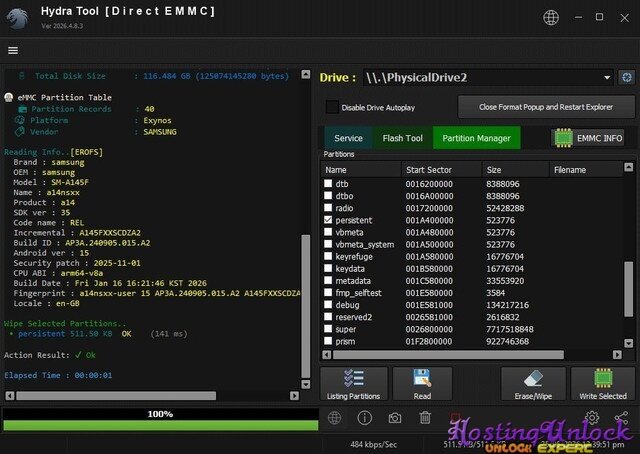Click the Listing Partitions icon button
Image resolution: width=640 pixels, height=454 pixels.
click(x=353, y=384)
